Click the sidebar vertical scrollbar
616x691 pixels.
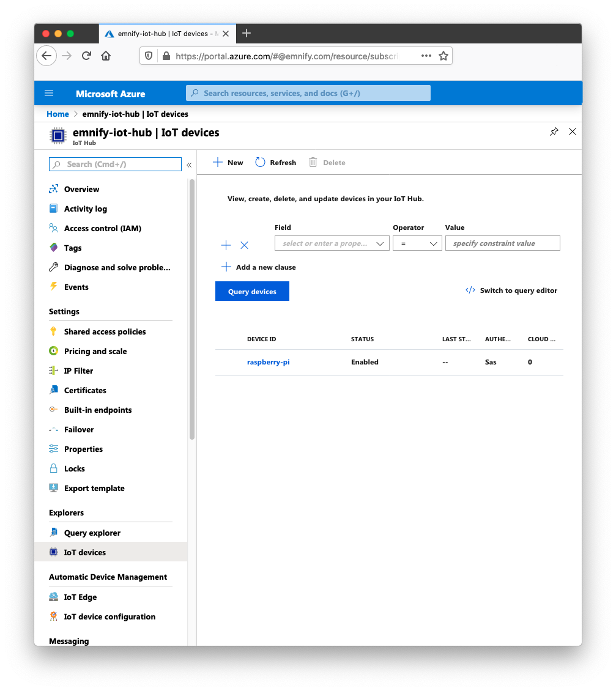pos(192,309)
